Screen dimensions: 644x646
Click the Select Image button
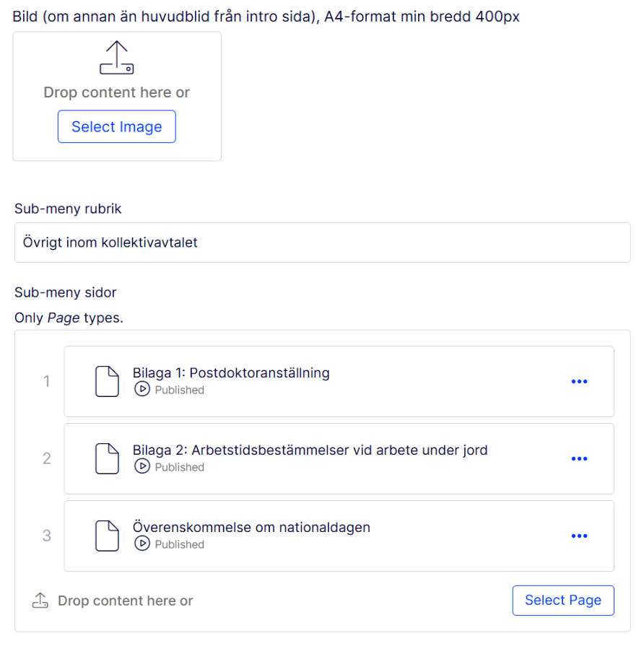[x=117, y=127]
